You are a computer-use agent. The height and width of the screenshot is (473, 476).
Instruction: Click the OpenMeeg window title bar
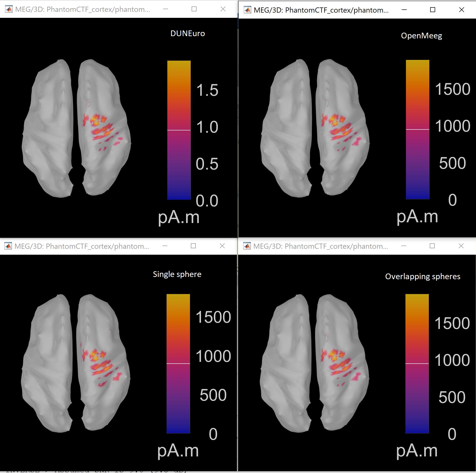point(322,10)
